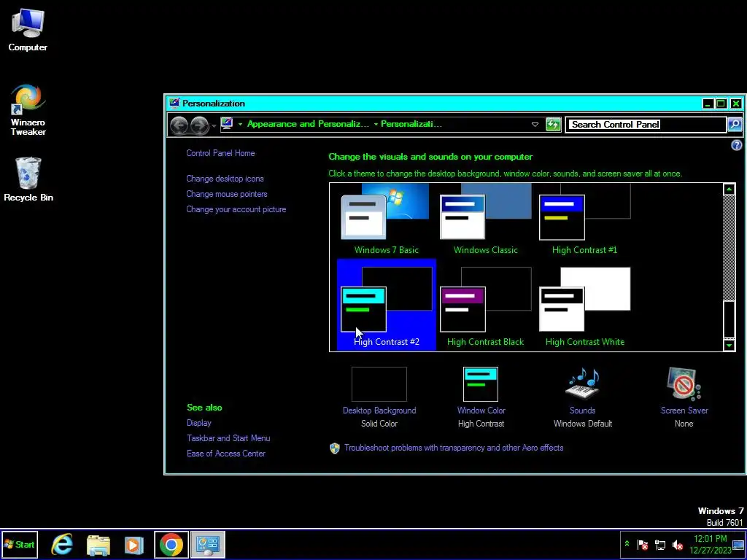Open Google Chrome from the taskbar
This screenshot has height=560, width=747.
click(x=171, y=544)
